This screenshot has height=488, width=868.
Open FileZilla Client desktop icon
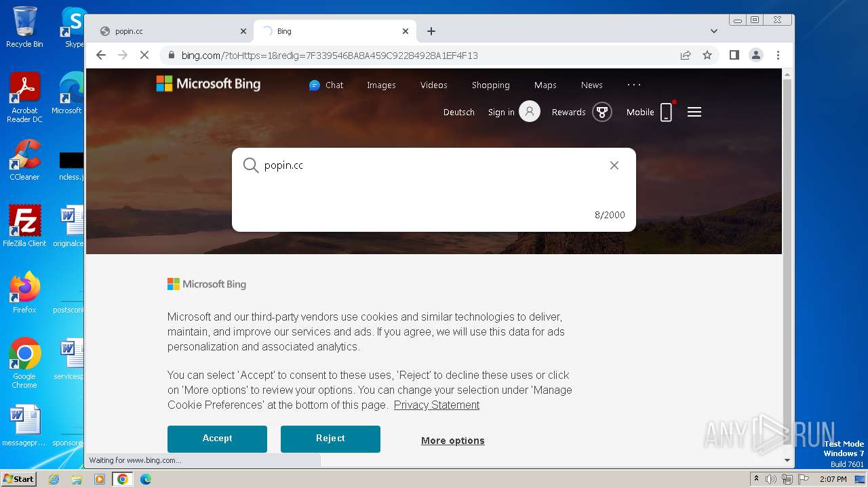click(x=24, y=226)
